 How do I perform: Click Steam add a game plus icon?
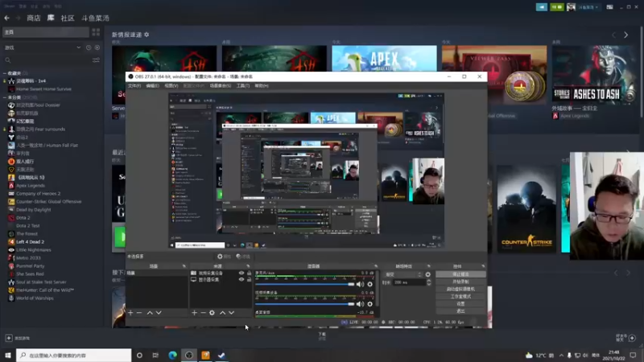(x=9, y=338)
